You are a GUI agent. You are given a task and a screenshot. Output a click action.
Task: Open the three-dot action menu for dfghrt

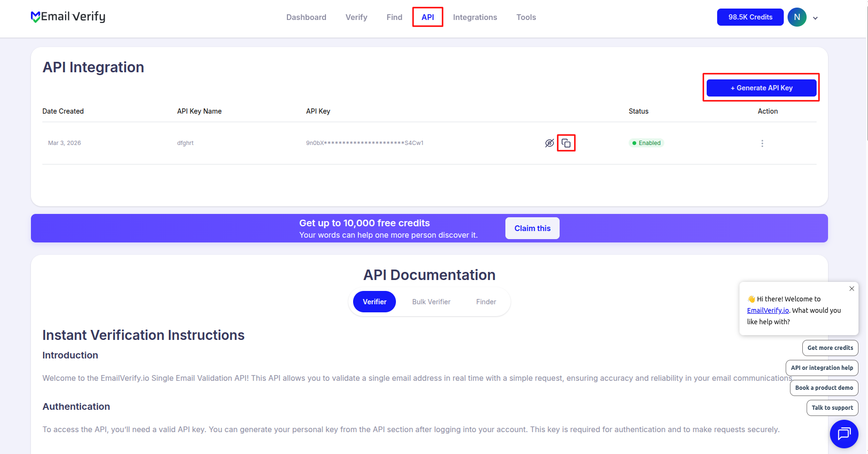[x=762, y=143]
